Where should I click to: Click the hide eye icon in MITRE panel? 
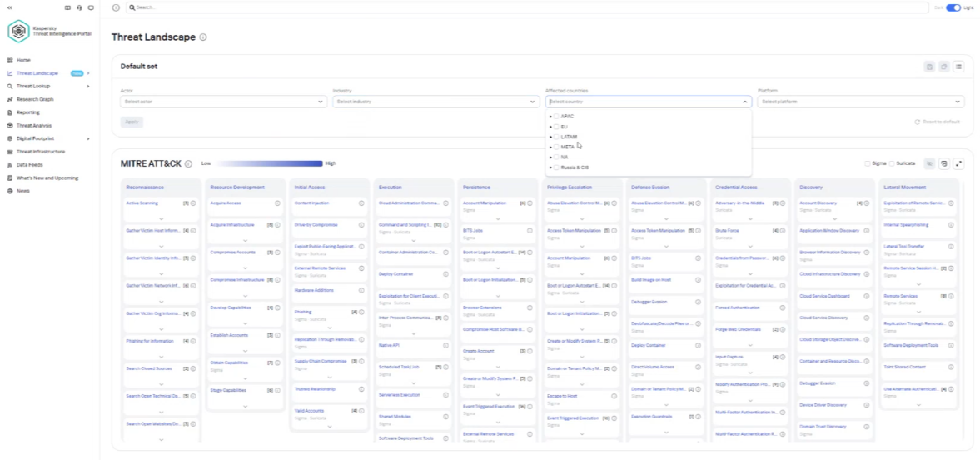point(929,163)
